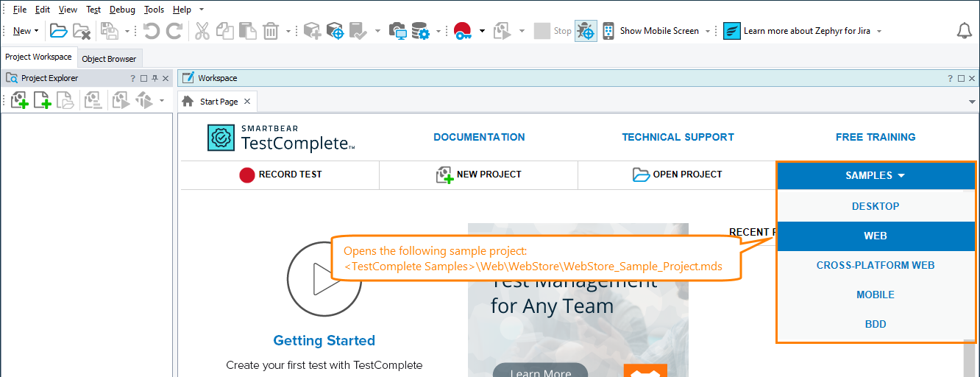Click run item play icon in Project Explorer
The width and height of the screenshot is (980, 377).
(121, 101)
